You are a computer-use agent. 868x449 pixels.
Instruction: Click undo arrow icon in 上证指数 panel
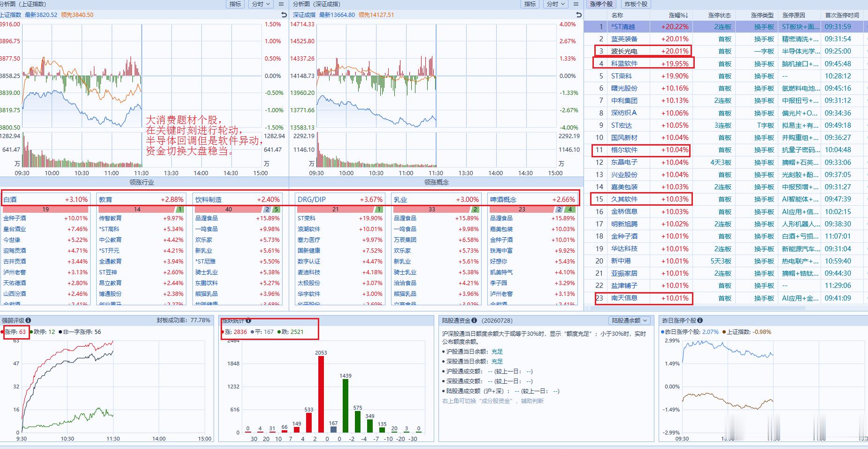pos(284,15)
